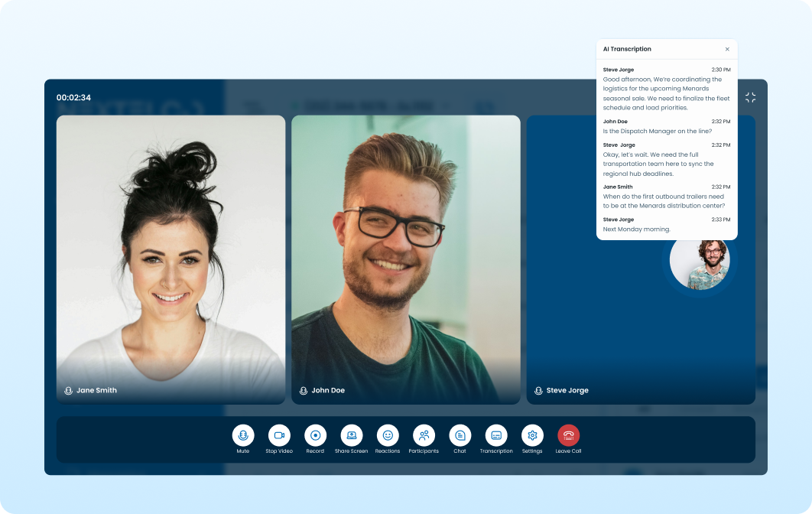Image resolution: width=812 pixels, height=514 pixels.
Task: Click the 00:02:34 call timer
Action: 73,98
